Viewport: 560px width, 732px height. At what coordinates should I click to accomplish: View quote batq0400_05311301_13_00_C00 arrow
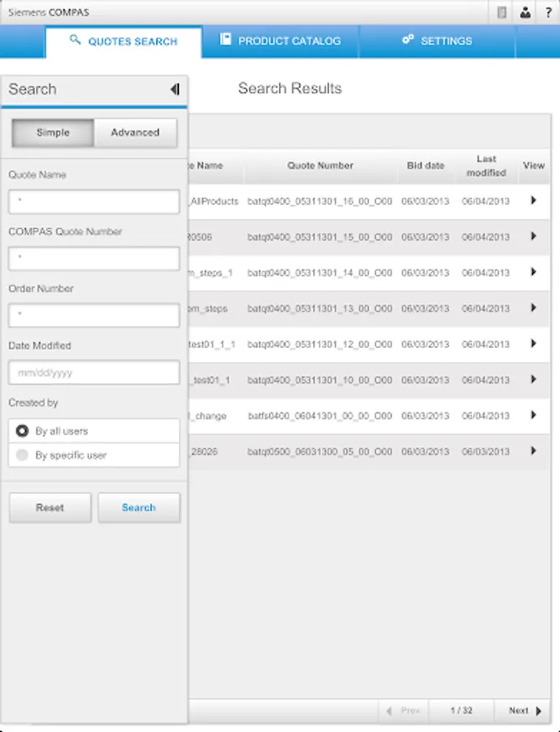click(533, 307)
